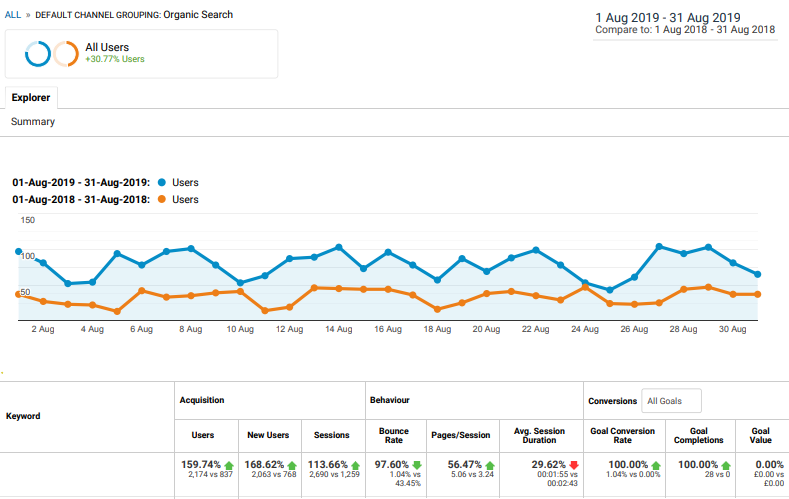Click green down arrow beside Bounce Rate 97.60%
The width and height of the screenshot is (789, 499).
pyautogui.click(x=417, y=465)
